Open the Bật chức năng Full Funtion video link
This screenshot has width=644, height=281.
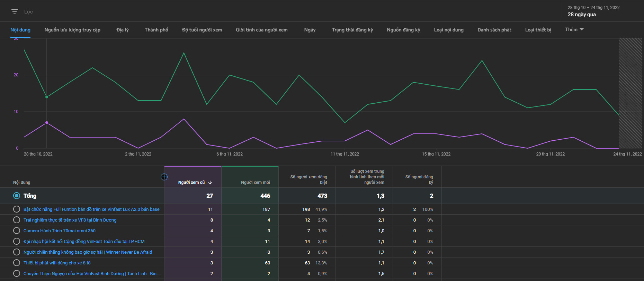[x=91, y=209]
